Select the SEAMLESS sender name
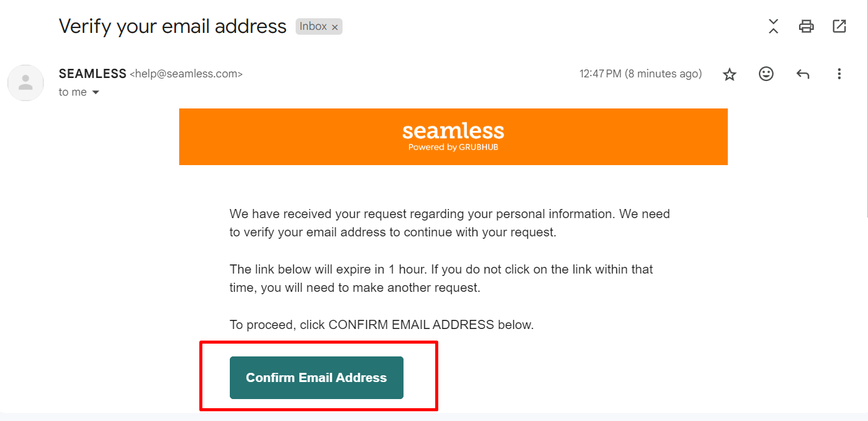Screen dimensions: 868x421 93,74
